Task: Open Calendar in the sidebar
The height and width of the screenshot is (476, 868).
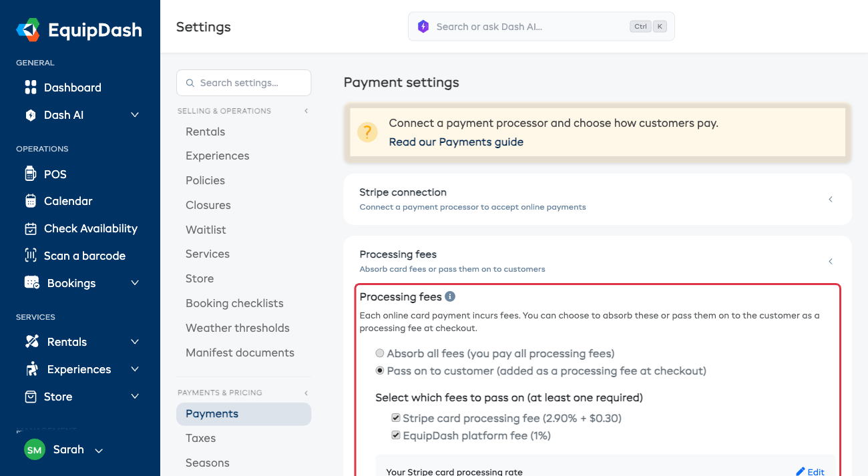Action: point(68,201)
